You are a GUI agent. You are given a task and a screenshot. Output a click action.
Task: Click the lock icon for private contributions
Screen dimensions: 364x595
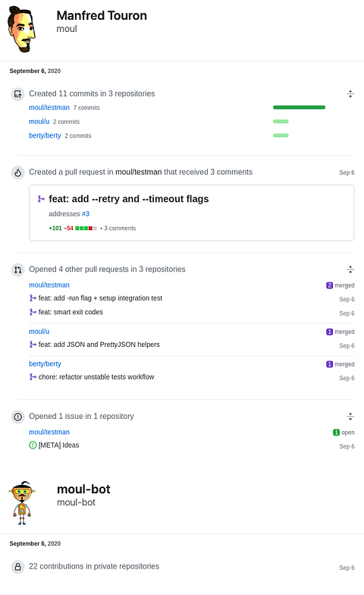pos(18,567)
